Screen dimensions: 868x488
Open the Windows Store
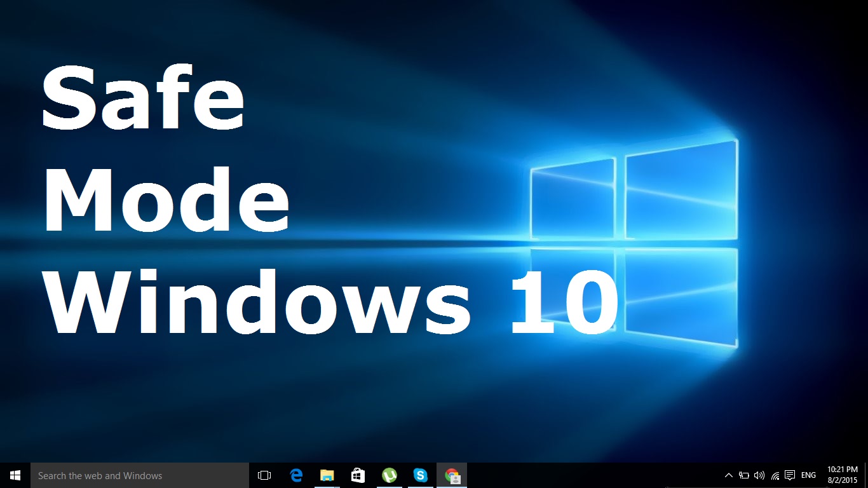358,475
